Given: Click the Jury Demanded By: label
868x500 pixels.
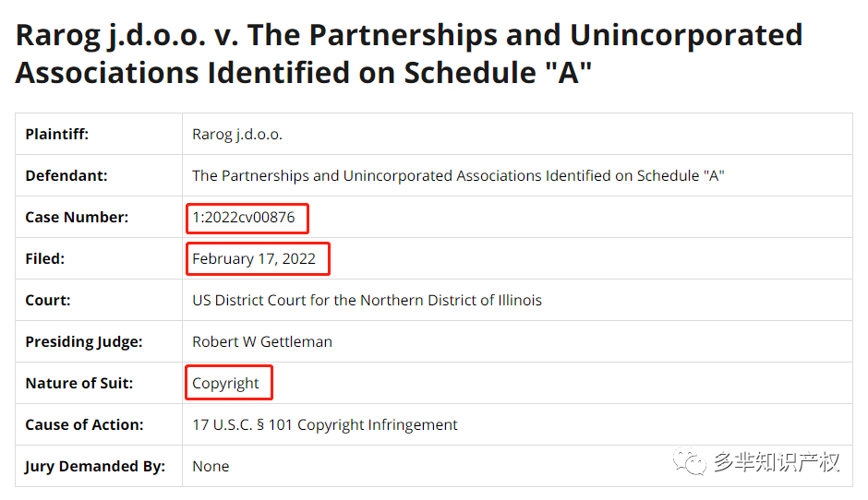Looking at the screenshot, I should (95, 466).
